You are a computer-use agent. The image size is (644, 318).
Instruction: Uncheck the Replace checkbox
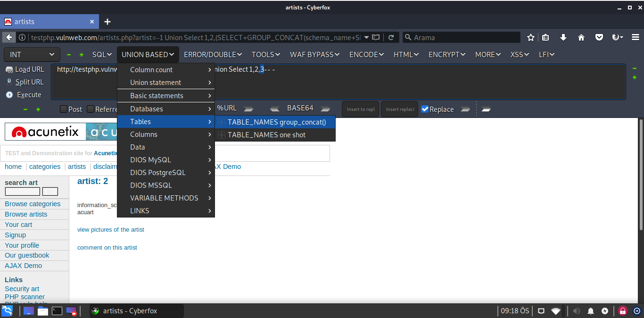(425, 109)
